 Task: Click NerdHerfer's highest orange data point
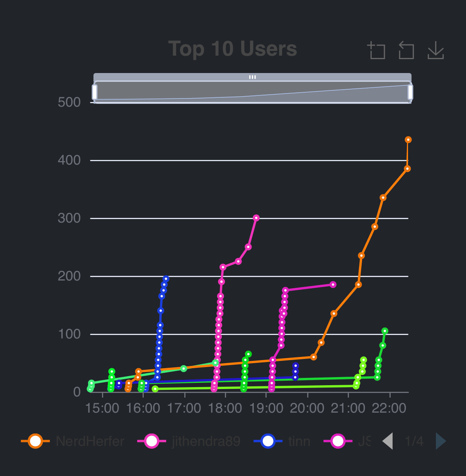[408, 139]
